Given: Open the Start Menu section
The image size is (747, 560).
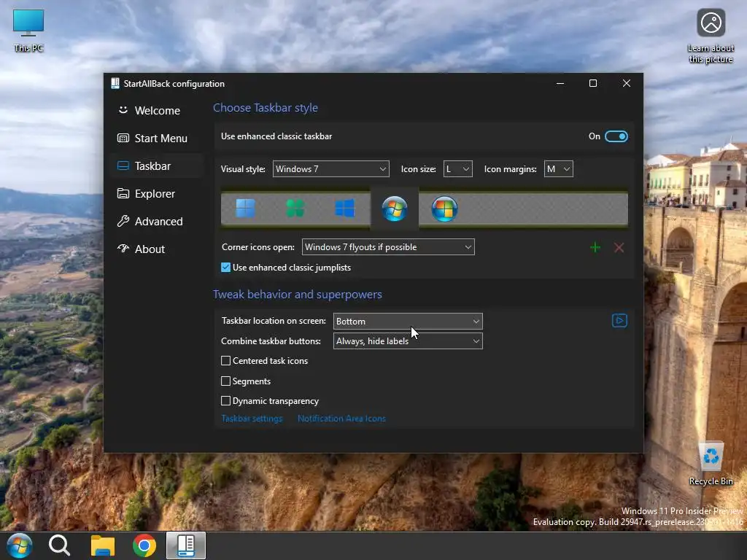Looking at the screenshot, I should (x=157, y=138).
